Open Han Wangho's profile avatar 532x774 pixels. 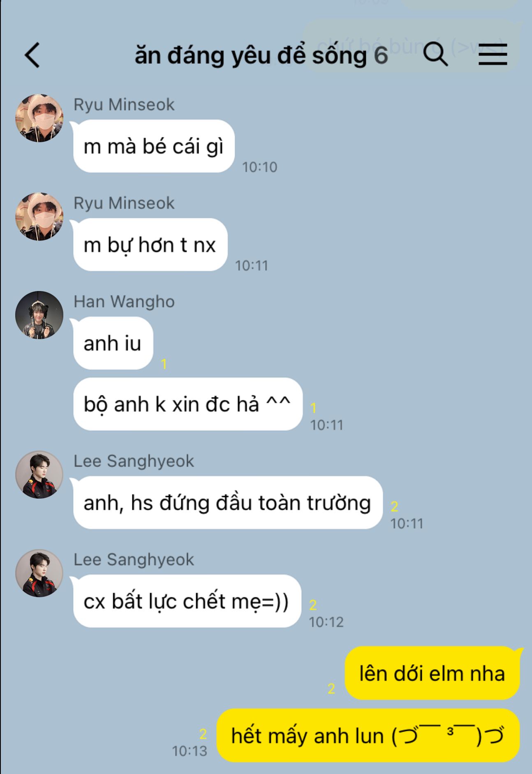tap(39, 315)
